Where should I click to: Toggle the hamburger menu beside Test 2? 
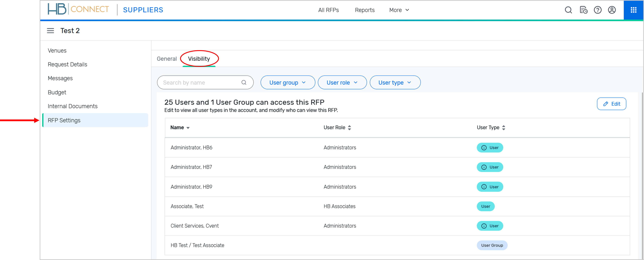pyautogui.click(x=50, y=31)
